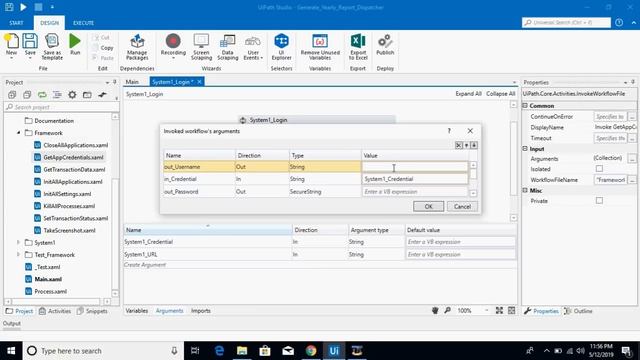Image resolution: width=640 pixels, height=360 pixels.
Task: Open Google Chrome from the taskbar
Action: 311,351
